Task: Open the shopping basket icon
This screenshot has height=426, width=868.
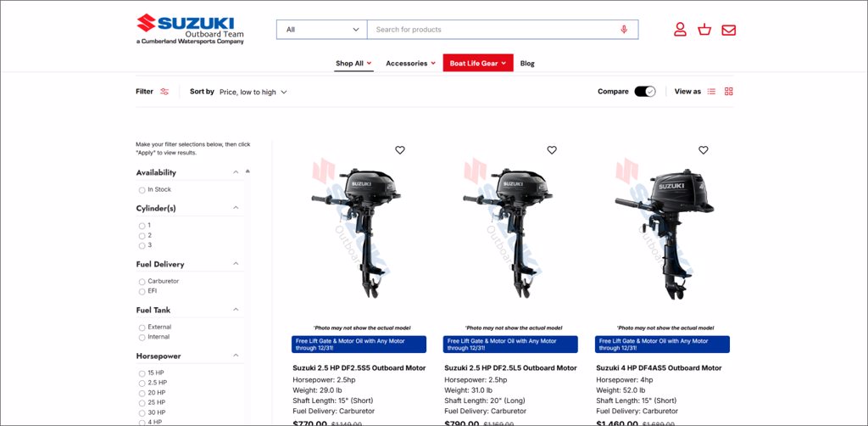Action: 704,30
